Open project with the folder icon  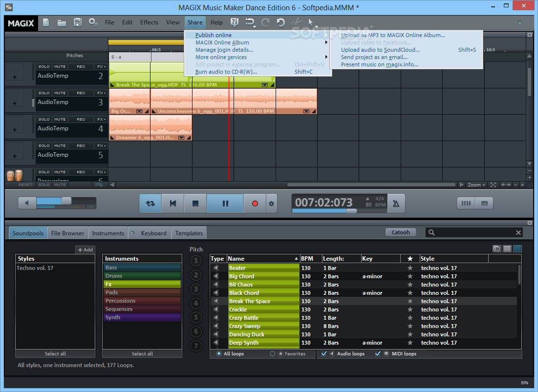[62, 23]
